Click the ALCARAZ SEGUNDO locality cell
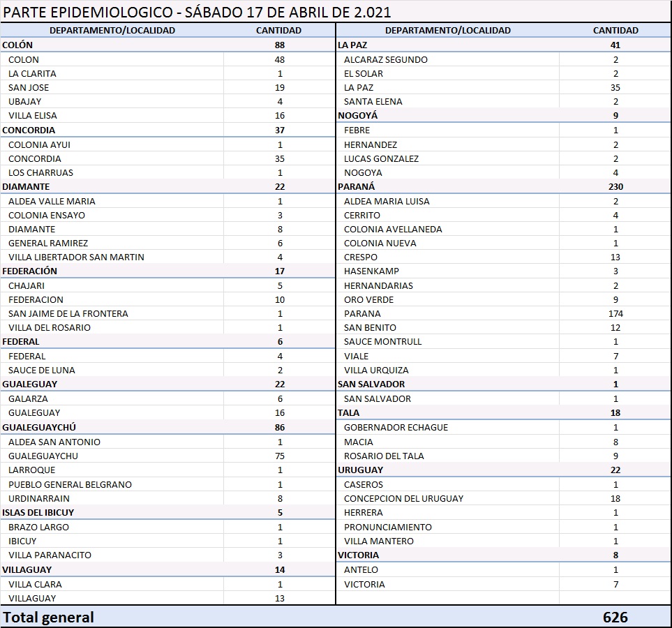Image resolution: width=672 pixels, height=628 pixels. [385, 60]
